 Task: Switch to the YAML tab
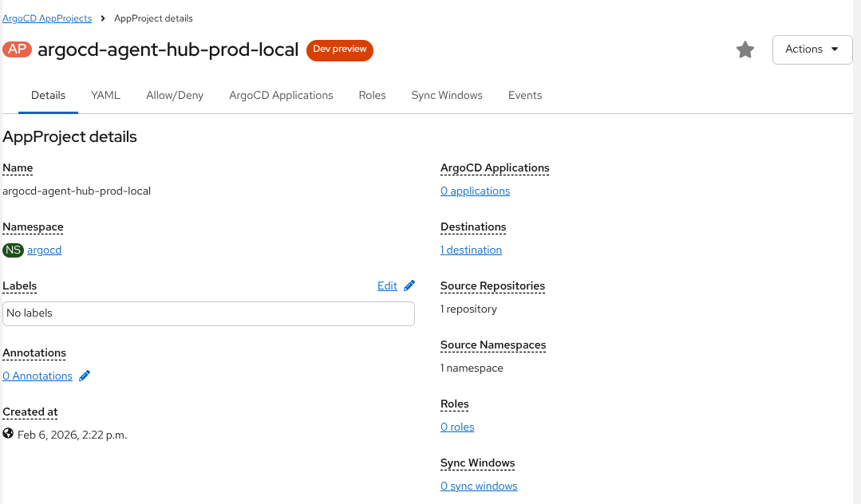point(105,95)
